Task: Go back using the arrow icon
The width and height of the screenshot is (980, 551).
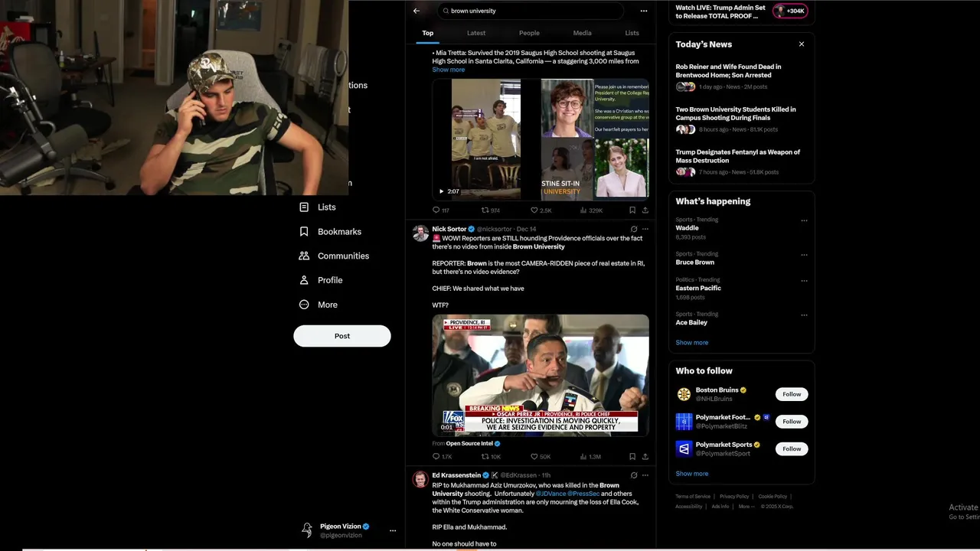Action: 416,11
